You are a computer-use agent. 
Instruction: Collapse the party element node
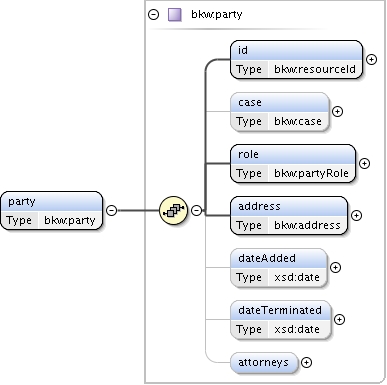click(111, 210)
